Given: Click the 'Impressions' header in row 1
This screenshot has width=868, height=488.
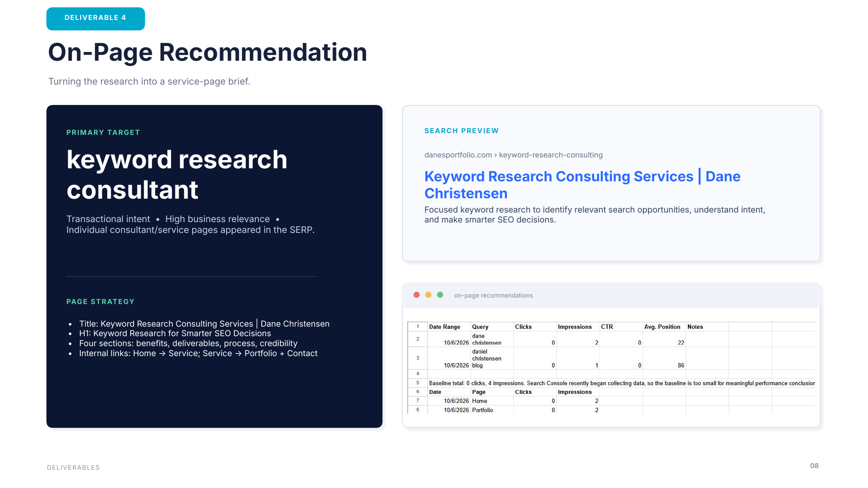Looking at the screenshot, I should [578, 327].
